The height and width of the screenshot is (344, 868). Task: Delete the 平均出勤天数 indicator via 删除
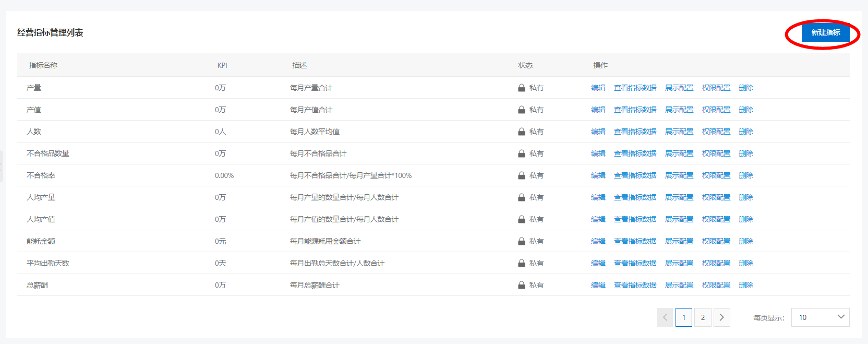tap(746, 263)
